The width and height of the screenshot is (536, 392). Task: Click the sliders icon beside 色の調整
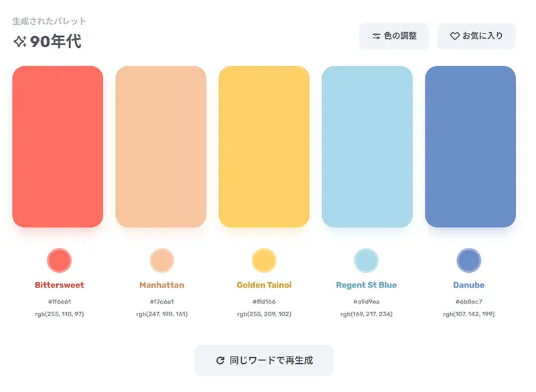(377, 36)
